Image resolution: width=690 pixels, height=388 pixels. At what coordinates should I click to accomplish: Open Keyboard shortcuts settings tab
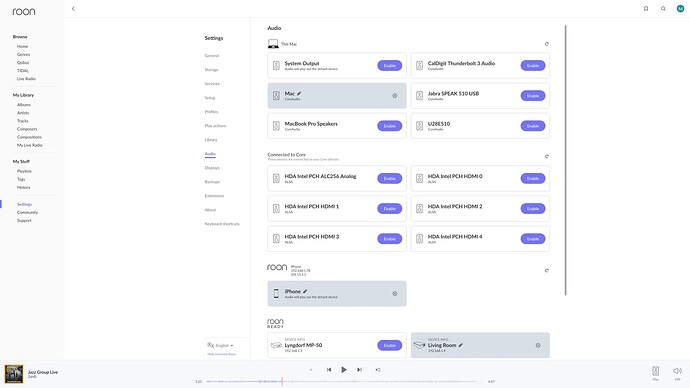222,224
